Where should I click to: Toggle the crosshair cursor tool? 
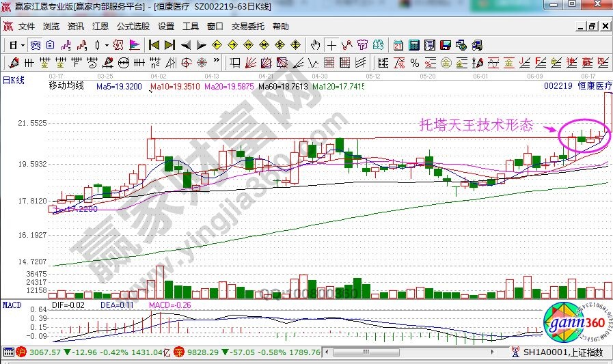[331, 45]
